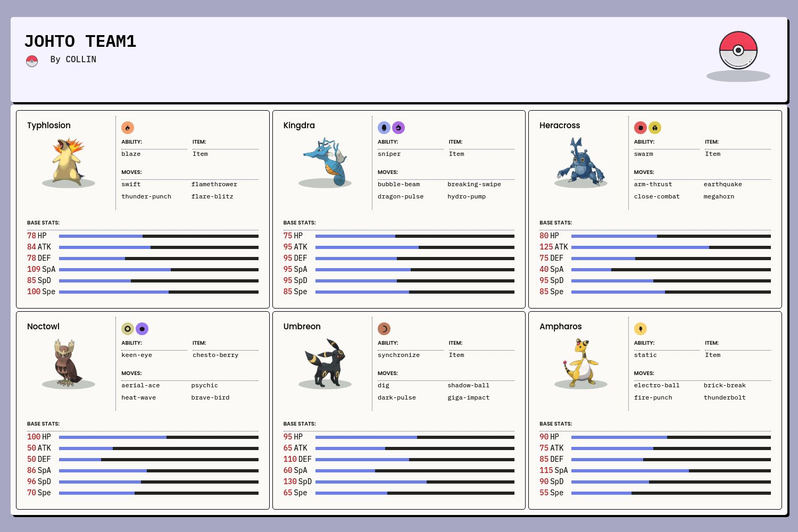Screen dimensions: 798x532
Task: Click Heracross's yellow bug type icon
Action: [655, 128]
